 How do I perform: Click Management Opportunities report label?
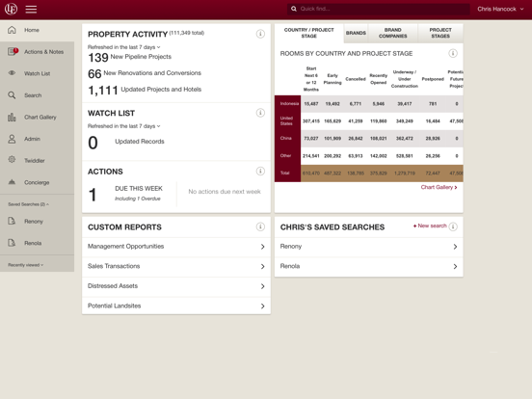[125, 247]
